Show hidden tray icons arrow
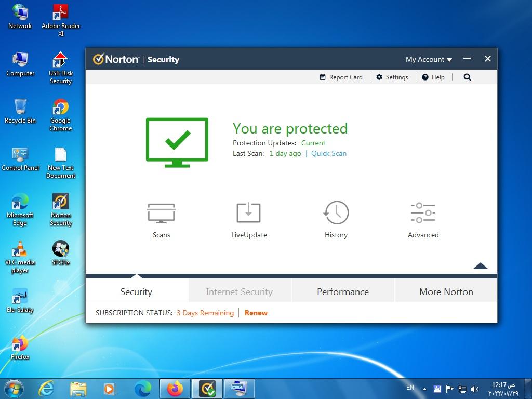This screenshot has width=532, height=399. click(x=424, y=389)
